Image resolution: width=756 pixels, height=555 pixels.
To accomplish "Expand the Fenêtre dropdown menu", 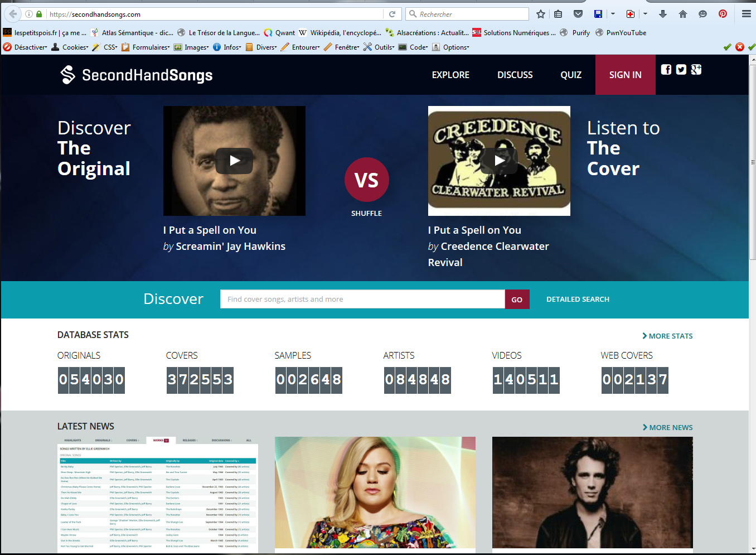I will tap(342, 47).
